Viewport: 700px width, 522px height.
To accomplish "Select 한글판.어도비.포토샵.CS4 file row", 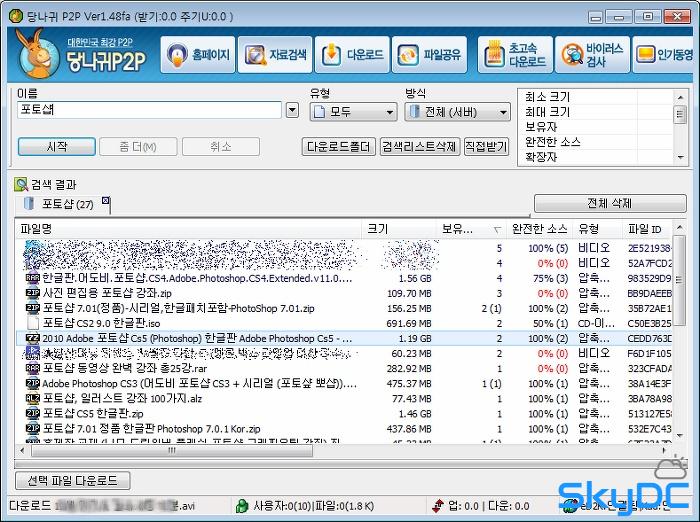I will pos(344,278).
